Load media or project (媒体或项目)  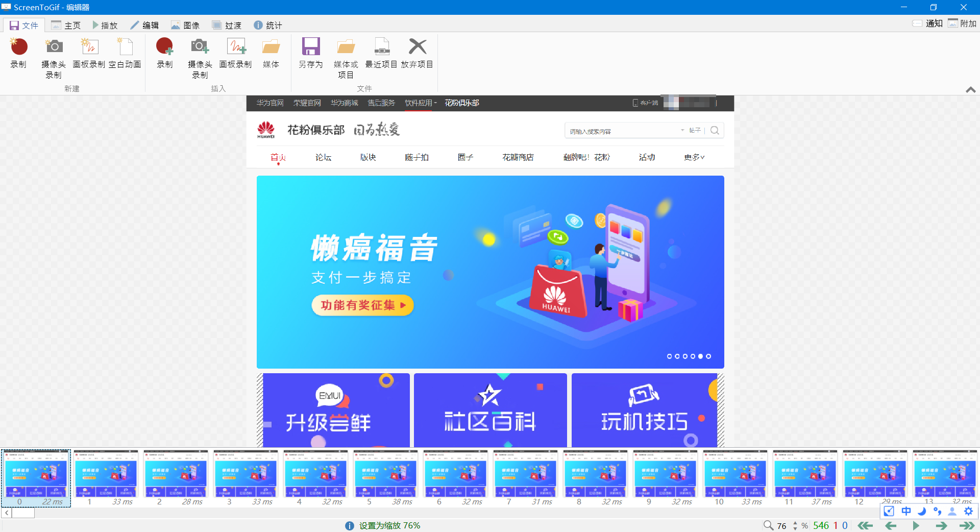coord(346,58)
